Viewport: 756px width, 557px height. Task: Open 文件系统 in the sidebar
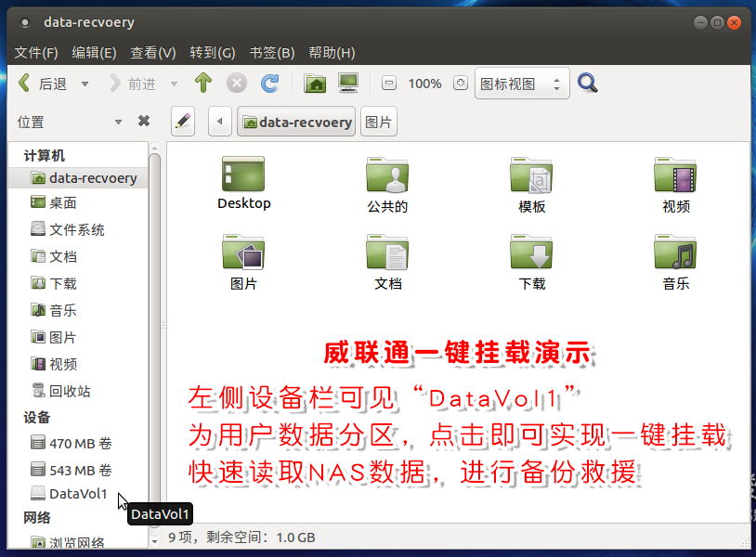(x=79, y=229)
